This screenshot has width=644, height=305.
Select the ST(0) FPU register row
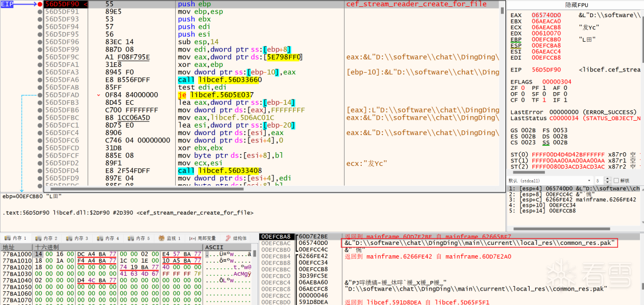tap(575, 155)
